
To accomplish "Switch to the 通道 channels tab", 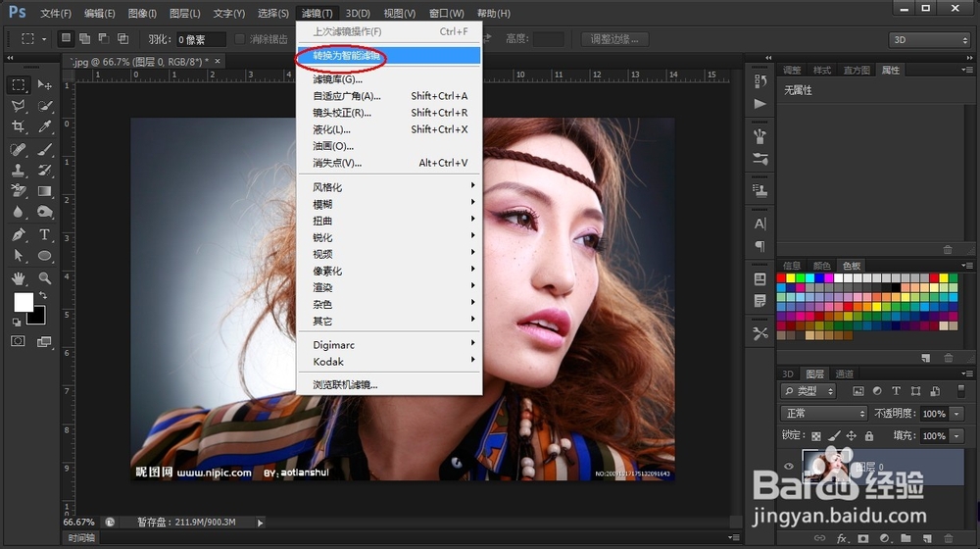I will pos(844,374).
